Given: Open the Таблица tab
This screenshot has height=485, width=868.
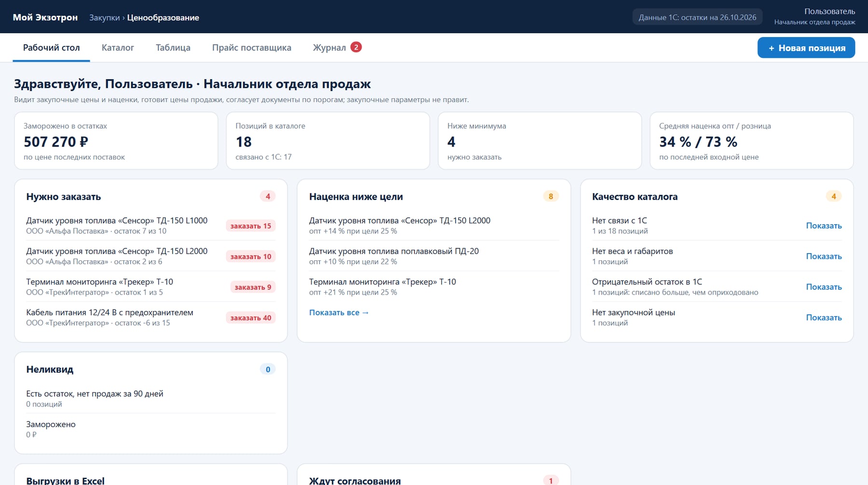Looking at the screenshot, I should click(x=173, y=48).
